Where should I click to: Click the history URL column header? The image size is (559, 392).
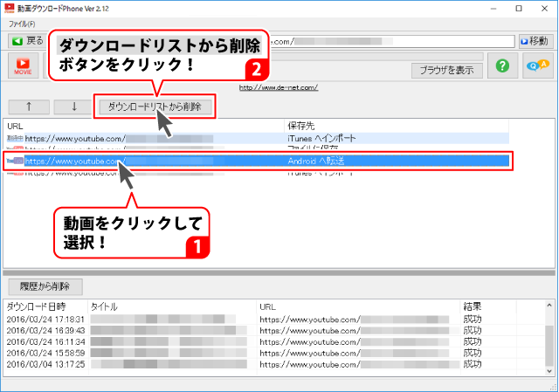358,306
